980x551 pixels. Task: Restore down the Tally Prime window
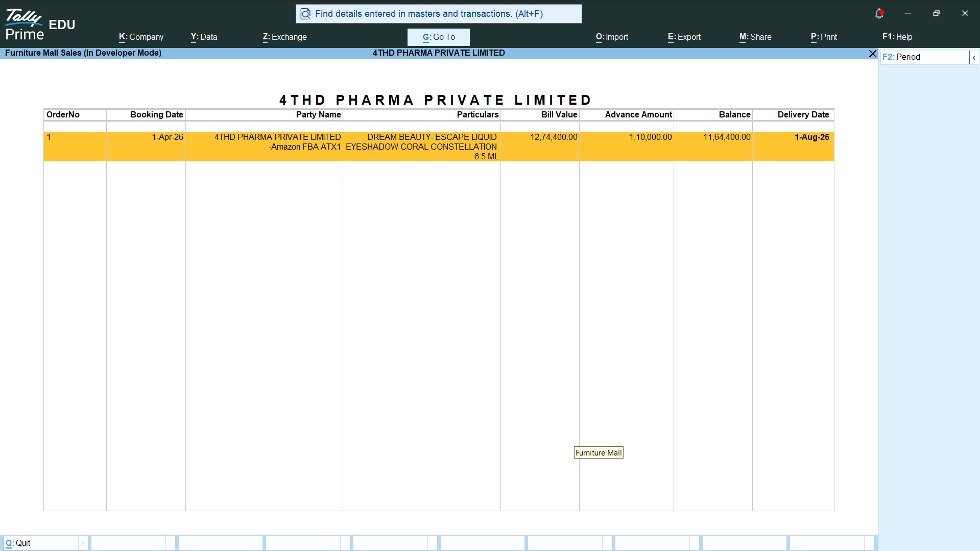click(936, 13)
